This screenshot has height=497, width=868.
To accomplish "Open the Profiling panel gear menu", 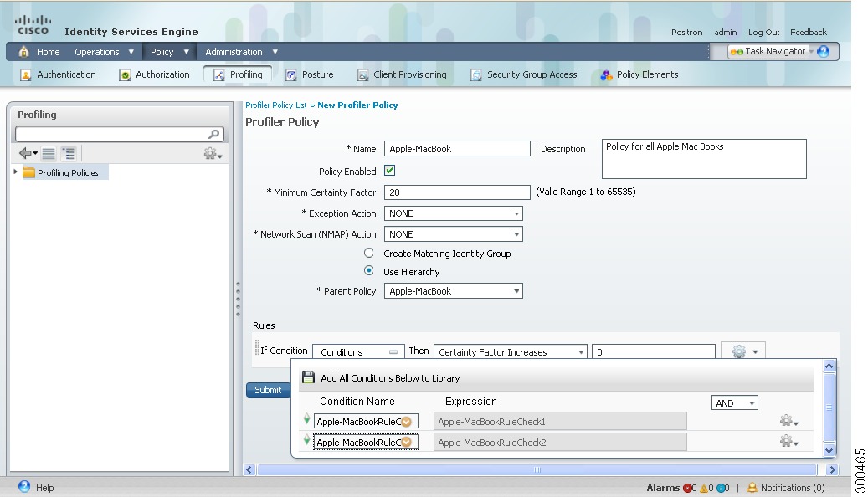I will tap(213, 153).
